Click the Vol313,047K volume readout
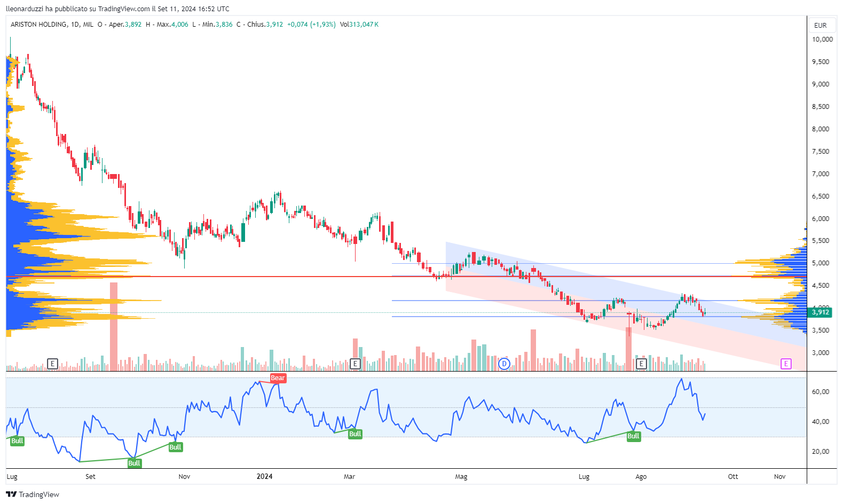 pyautogui.click(x=359, y=25)
